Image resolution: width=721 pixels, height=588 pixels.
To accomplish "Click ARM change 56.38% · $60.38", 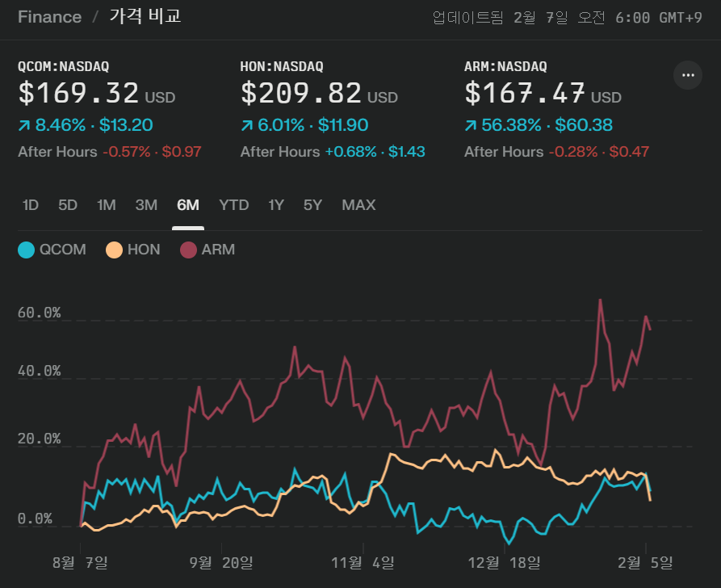I will tap(547, 125).
